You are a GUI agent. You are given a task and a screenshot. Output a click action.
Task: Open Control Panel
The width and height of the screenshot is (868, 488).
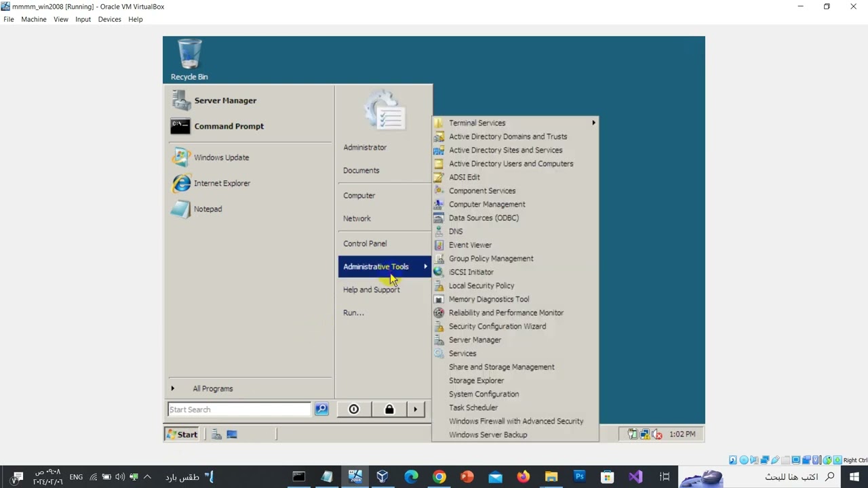click(x=365, y=243)
